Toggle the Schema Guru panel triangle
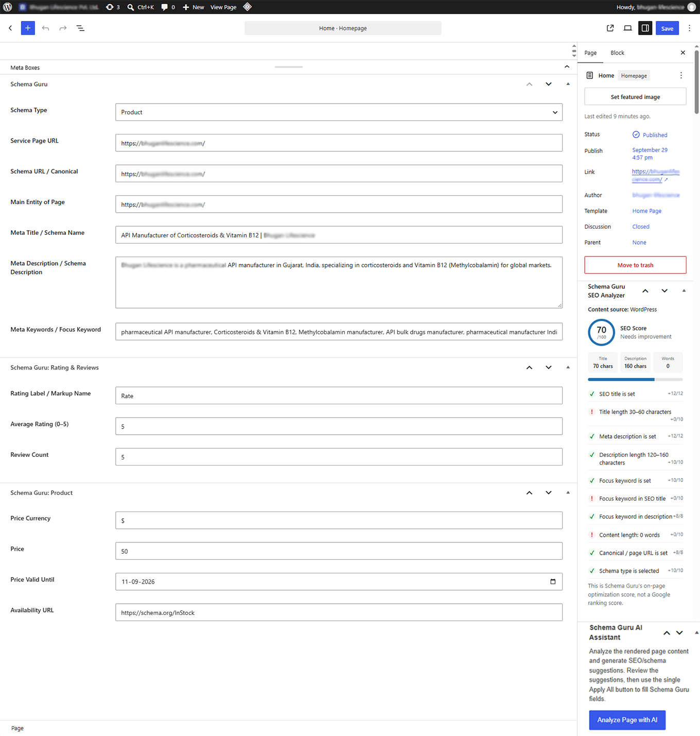 point(568,84)
